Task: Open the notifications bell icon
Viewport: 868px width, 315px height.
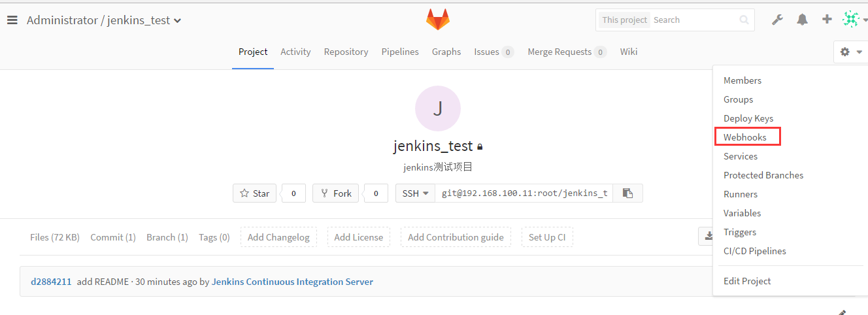Action: point(802,20)
